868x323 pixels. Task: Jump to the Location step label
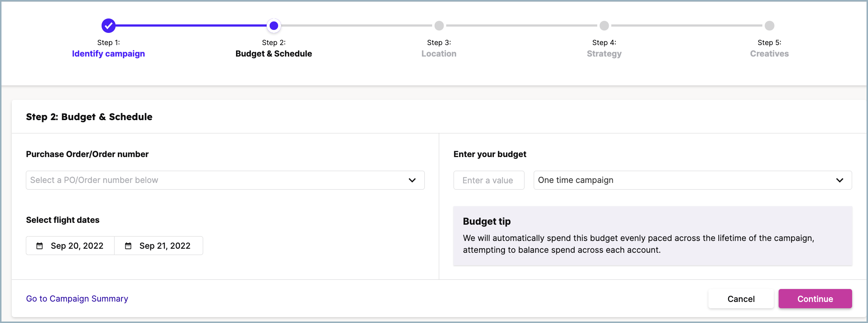[439, 54]
